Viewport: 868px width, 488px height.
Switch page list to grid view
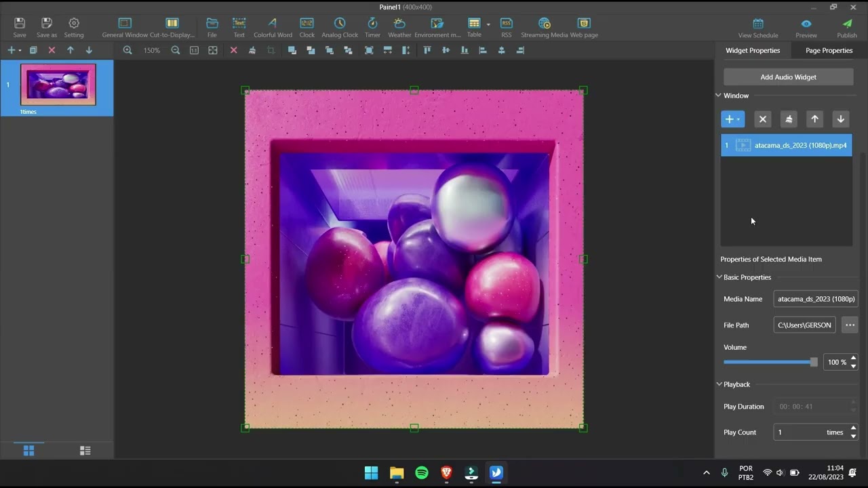pos(28,451)
